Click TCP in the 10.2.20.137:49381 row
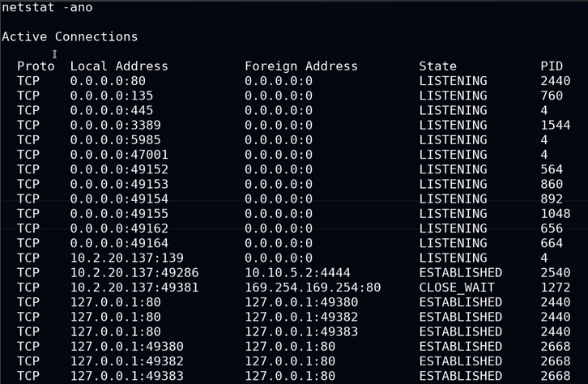 (28, 288)
